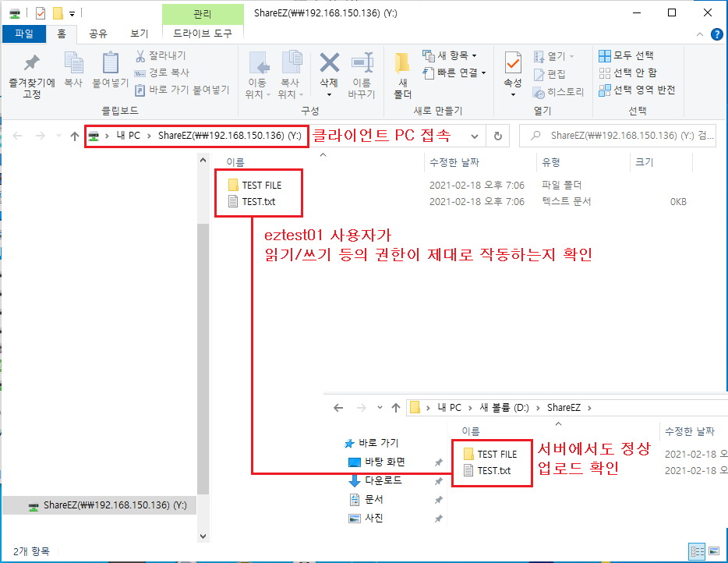Pin to Quick access (즐겨찾기에 고정)
The width and height of the screenshot is (728, 563).
[32, 76]
